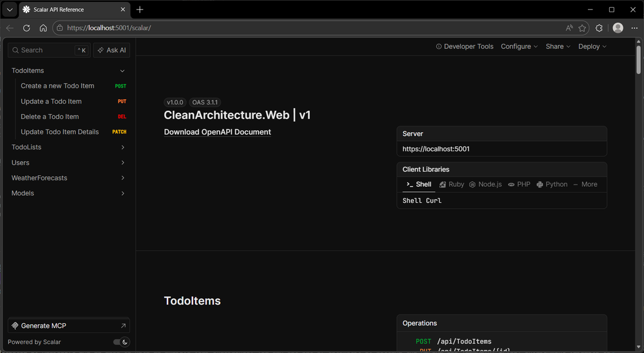The height and width of the screenshot is (353, 644).
Task: Open More client libraries menu
Action: (x=585, y=184)
